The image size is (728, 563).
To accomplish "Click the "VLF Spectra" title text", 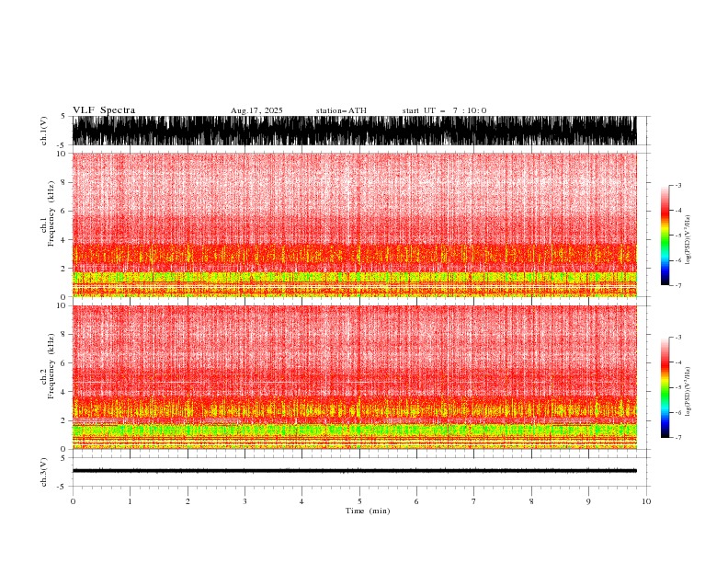I will click(104, 110).
